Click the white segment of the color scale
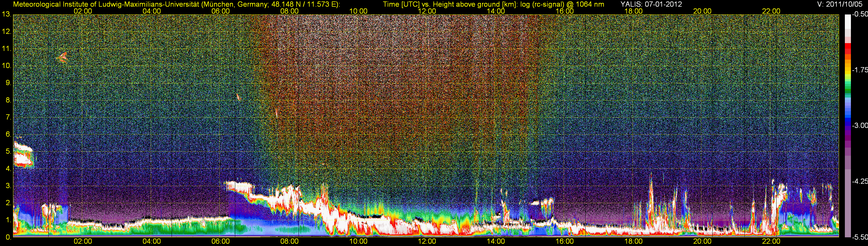868x246 pixels. tap(847, 22)
